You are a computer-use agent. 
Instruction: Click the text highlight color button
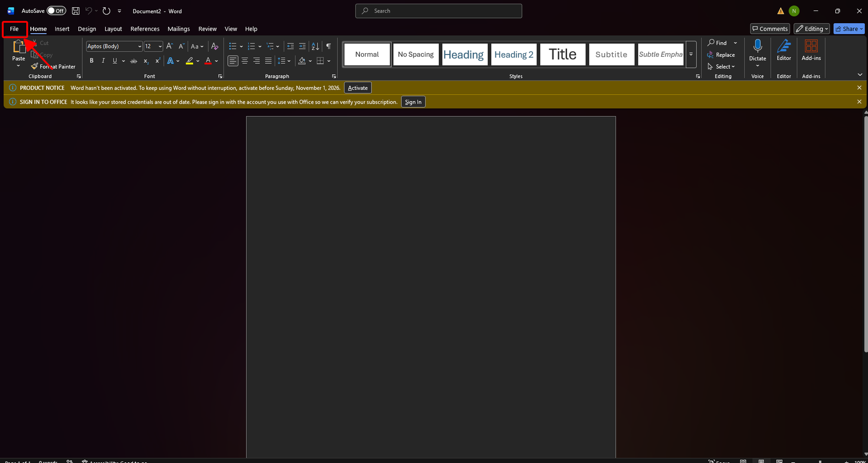click(x=189, y=61)
